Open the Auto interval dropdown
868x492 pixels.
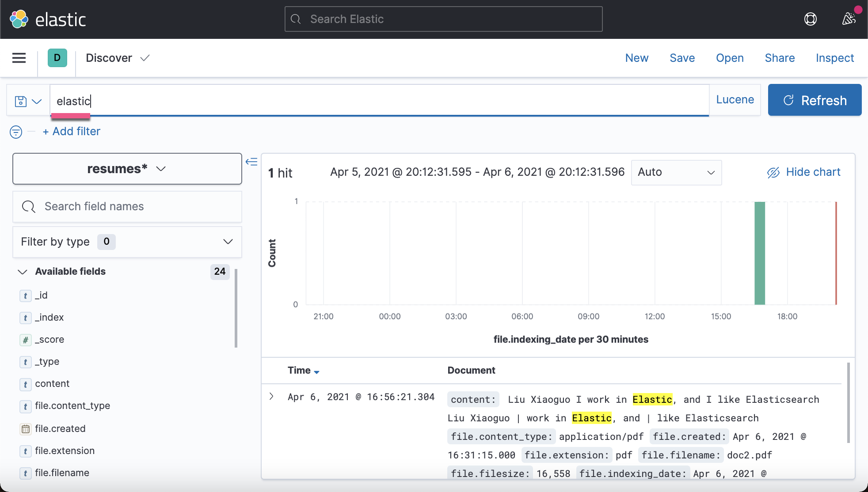(676, 172)
